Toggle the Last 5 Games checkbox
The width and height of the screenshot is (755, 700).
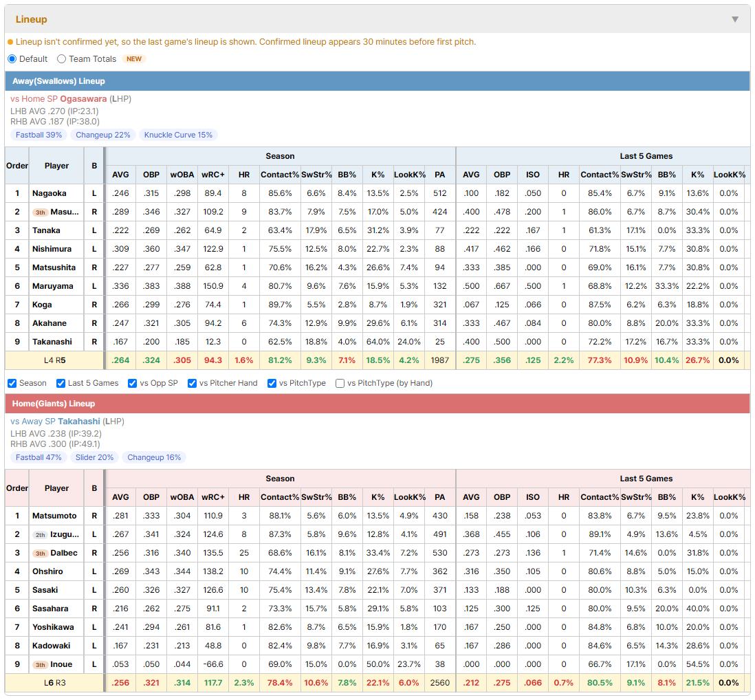tap(61, 383)
